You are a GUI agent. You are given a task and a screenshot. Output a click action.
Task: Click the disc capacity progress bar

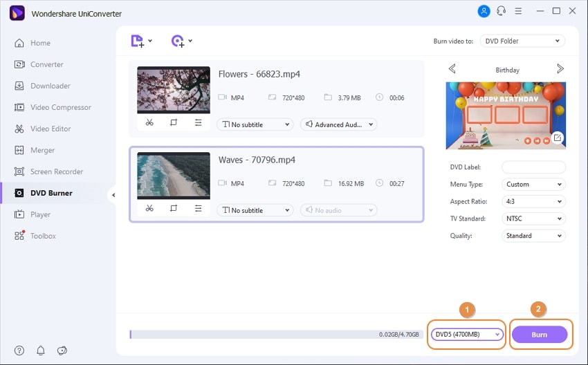tap(277, 335)
